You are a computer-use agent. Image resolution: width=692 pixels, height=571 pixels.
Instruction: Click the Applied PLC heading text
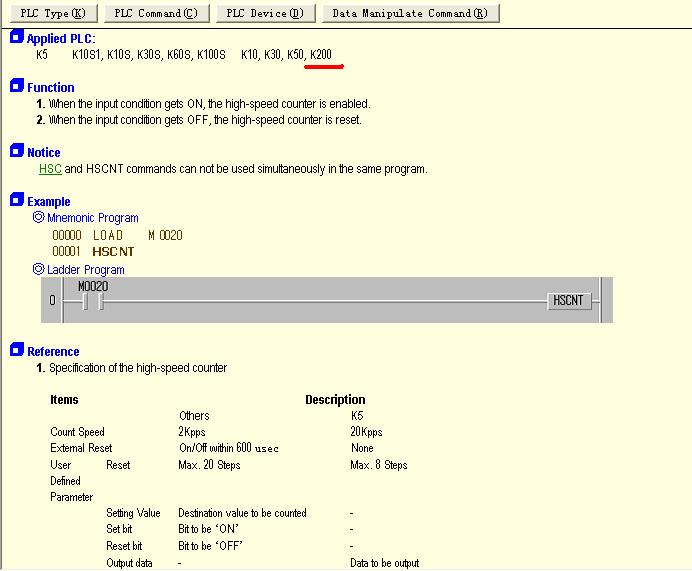pyautogui.click(x=61, y=39)
